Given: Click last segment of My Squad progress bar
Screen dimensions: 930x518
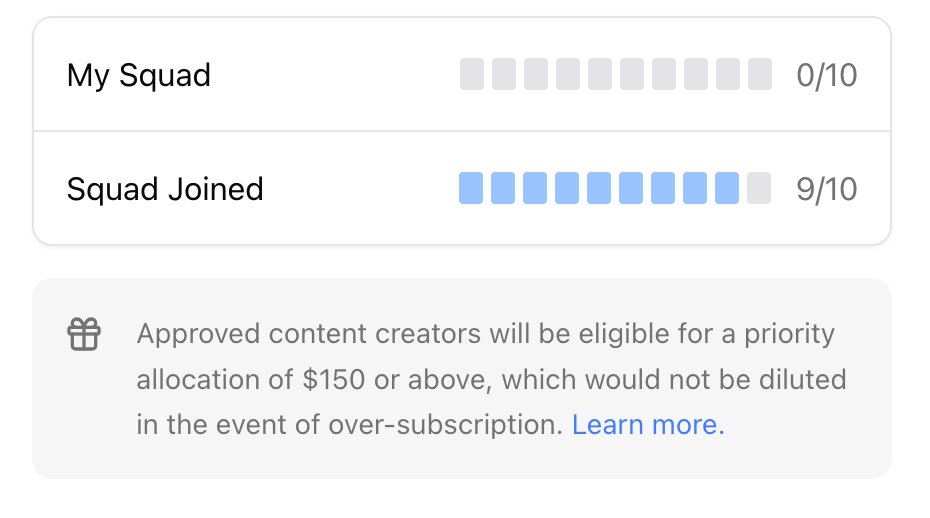Looking at the screenshot, I should [x=760, y=74].
